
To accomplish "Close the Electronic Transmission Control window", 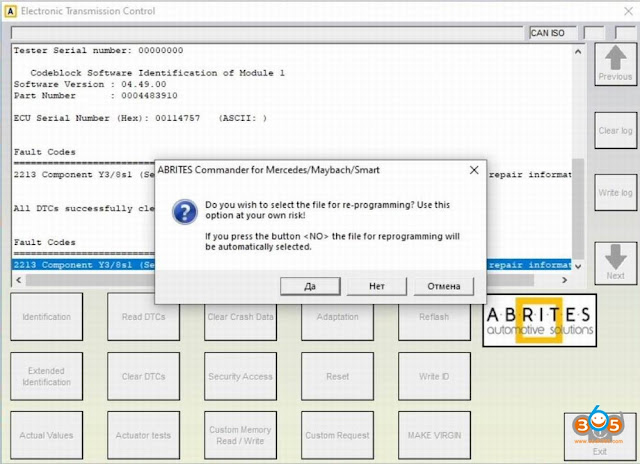I will tap(629, 11).
